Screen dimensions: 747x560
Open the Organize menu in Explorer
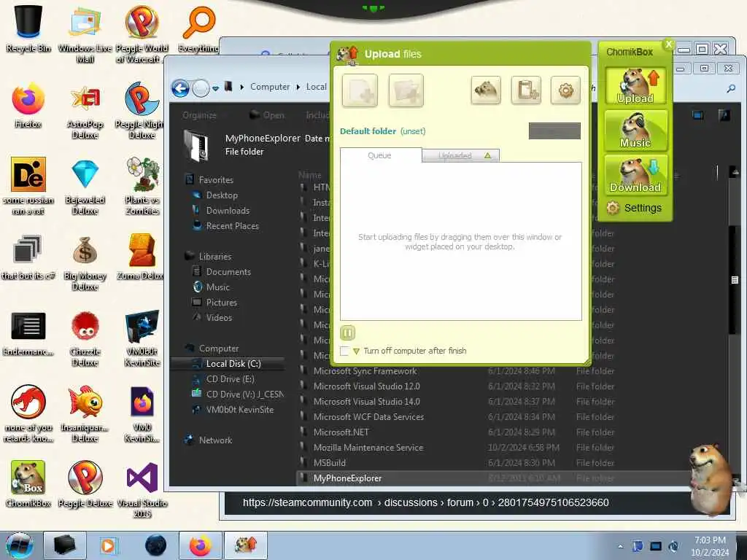coord(200,115)
